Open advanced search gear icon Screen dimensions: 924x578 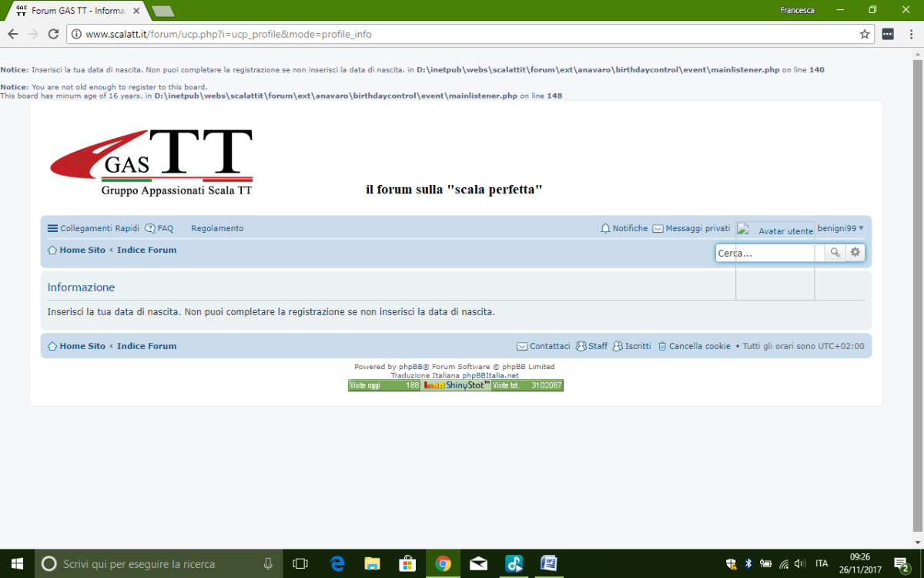coord(855,253)
